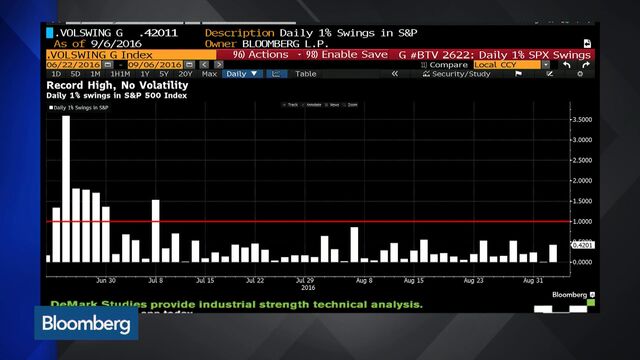Switch to the line chart view icon
This screenshot has height=360, width=640.
click(x=276, y=74)
